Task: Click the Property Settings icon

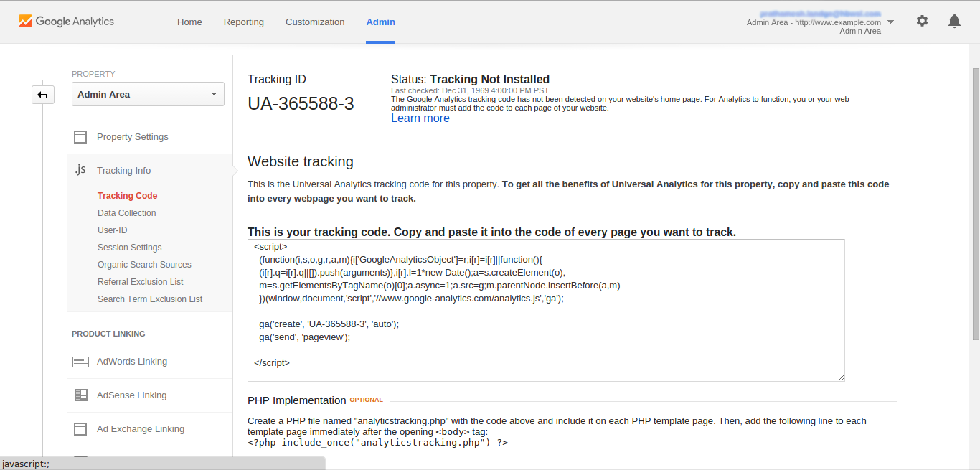Action: click(x=80, y=137)
